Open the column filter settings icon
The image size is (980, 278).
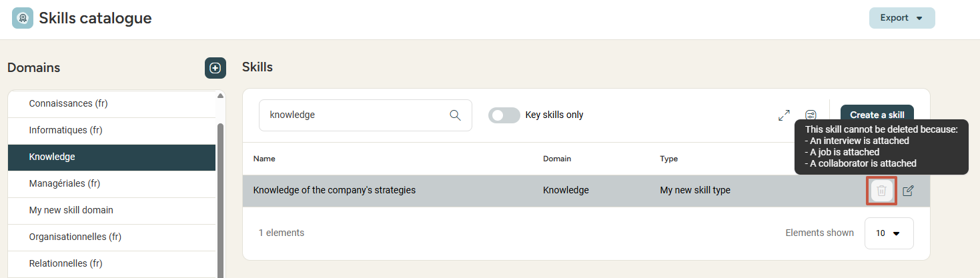[x=811, y=115]
